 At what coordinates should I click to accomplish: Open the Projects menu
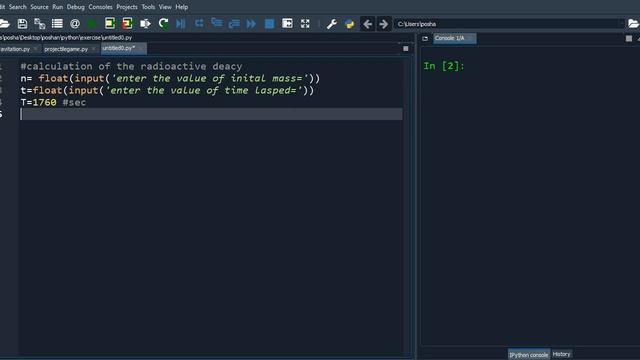click(x=127, y=7)
